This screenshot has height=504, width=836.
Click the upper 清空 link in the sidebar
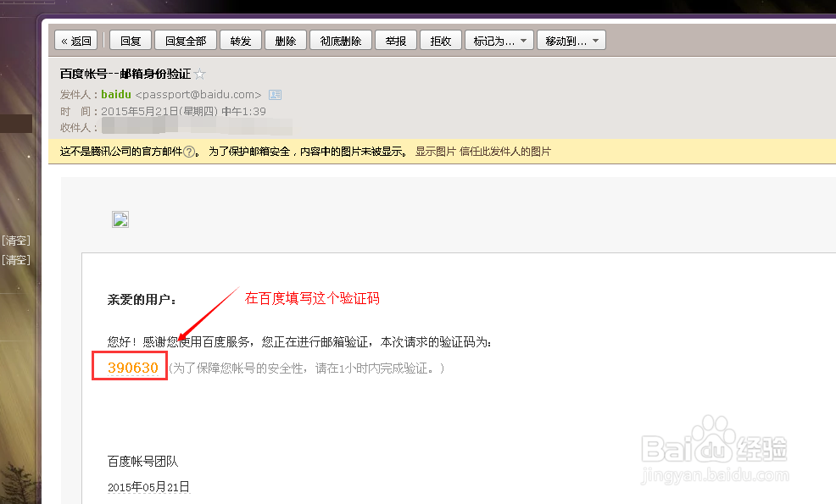(x=15, y=240)
